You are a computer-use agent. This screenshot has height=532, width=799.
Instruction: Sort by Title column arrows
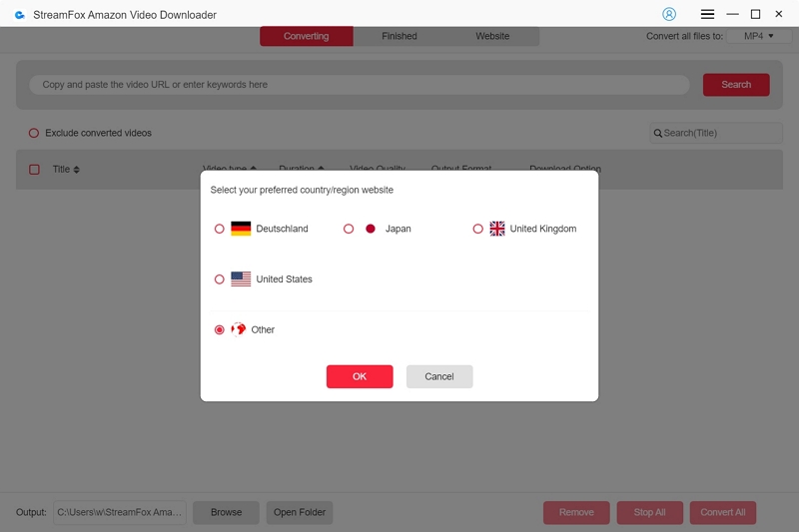click(77, 170)
